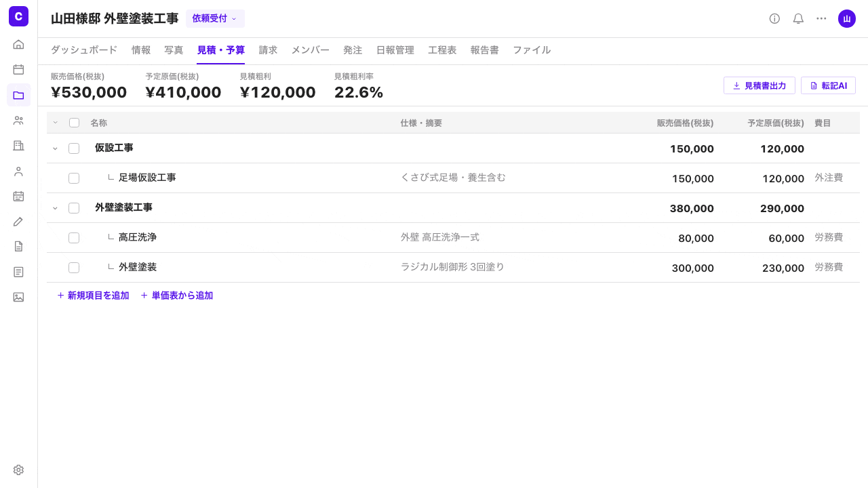Viewport: 868px width, 488px height.
Task: Switch to the 請求 tab
Action: (x=268, y=50)
